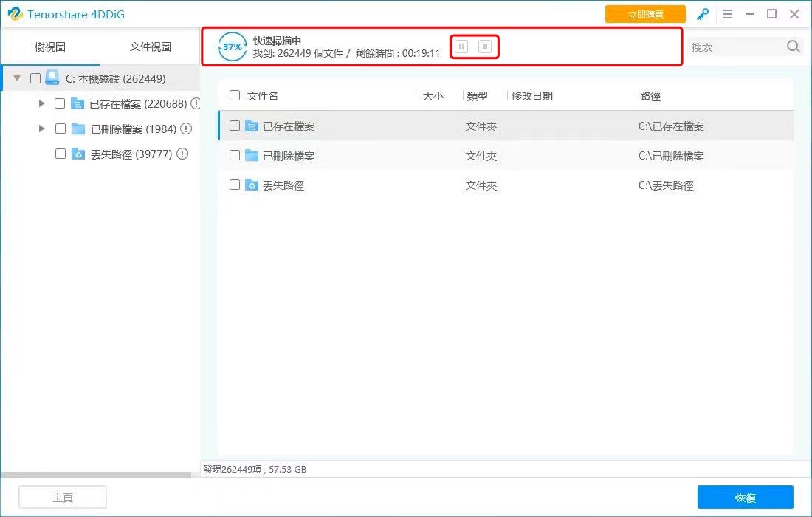812x517 pixels.
Task: Click the search magnifier icon
Action: tap(794, 46)
